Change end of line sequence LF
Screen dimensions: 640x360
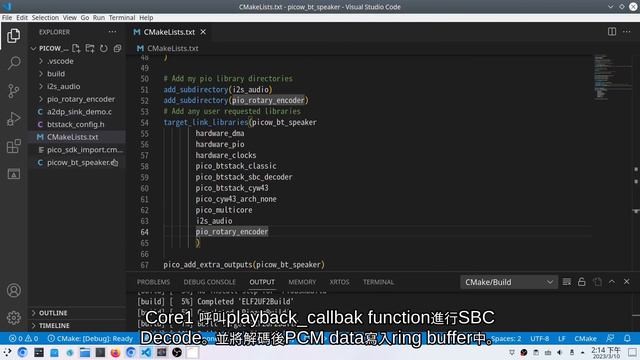(562, 338)
